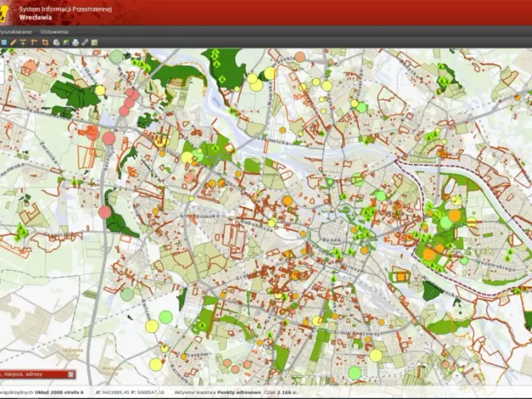Viewport: 532px width, 399px height.
Task: Click the Układ 2000 strefa 6 status value
Action: (x=58, y=392)
